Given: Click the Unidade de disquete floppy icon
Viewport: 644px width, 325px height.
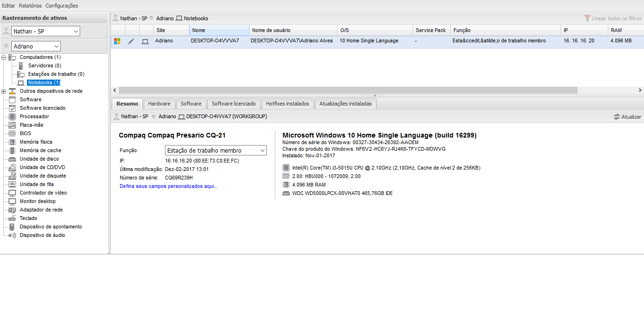Looking at the screenshot, I should tap(12, 176).
